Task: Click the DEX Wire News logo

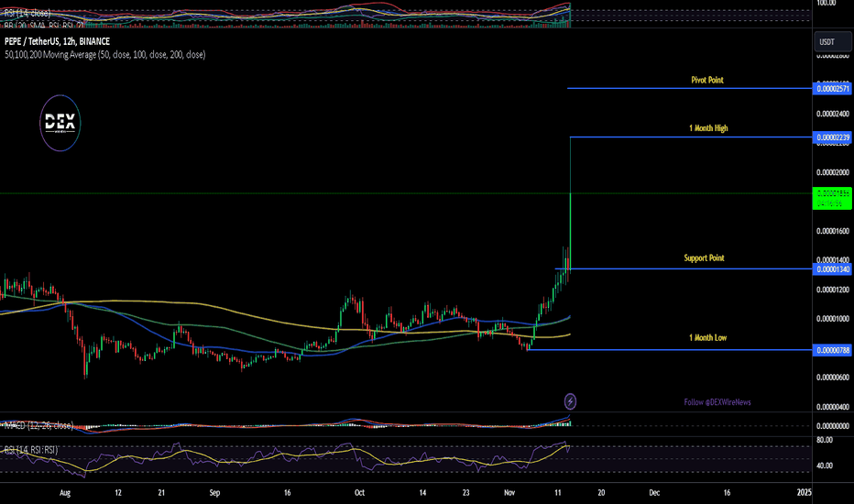Action: point(60,123)
